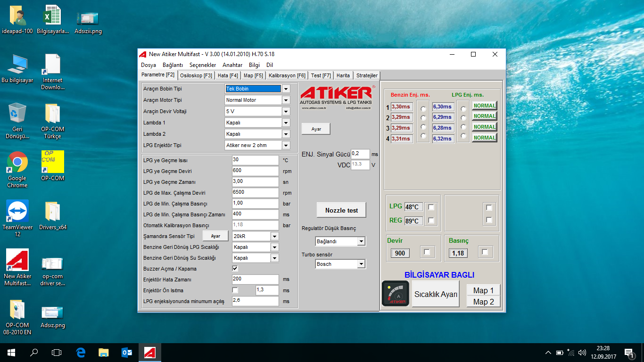This screenshot has height=362, width=644.
Task: Switch to Kalibrasyon [F6] tab
Action: [x=287, y=75]
